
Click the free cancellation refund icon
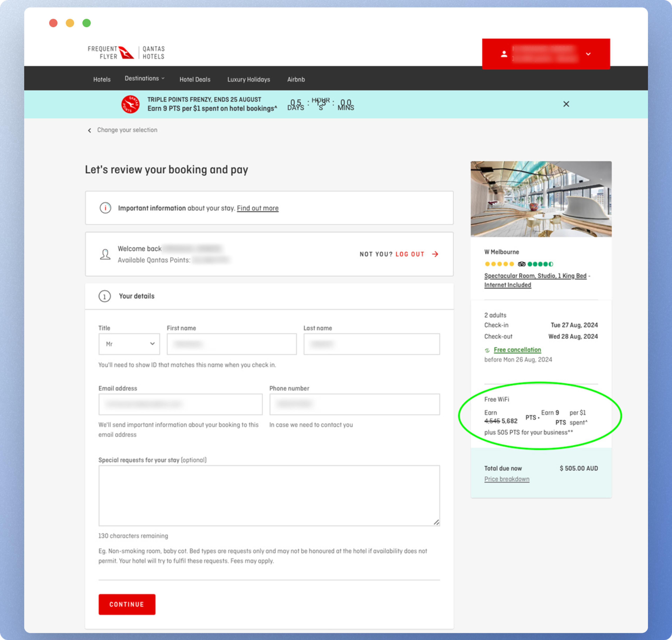click(x=487, y=350)
